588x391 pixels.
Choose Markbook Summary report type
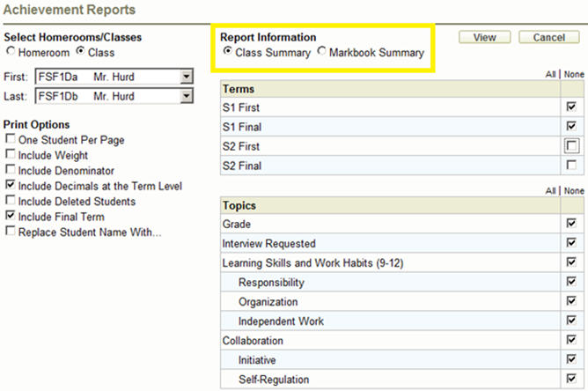pyautogui.click(x=321, y=53)
